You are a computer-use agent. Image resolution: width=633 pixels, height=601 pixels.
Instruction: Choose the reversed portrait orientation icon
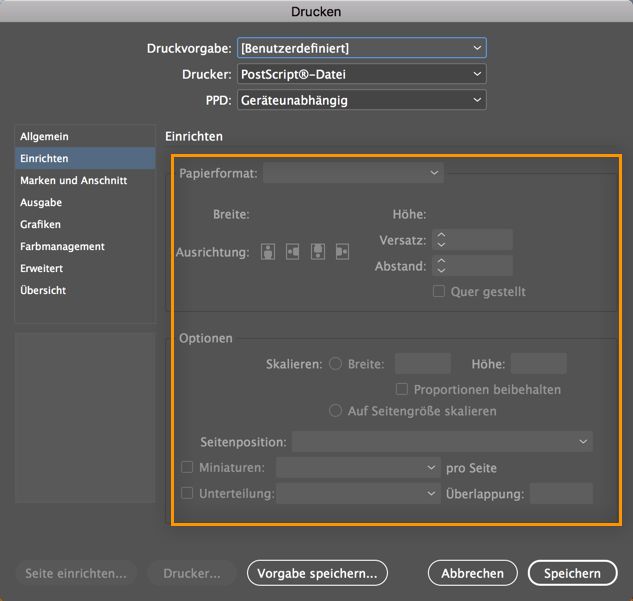318,252
